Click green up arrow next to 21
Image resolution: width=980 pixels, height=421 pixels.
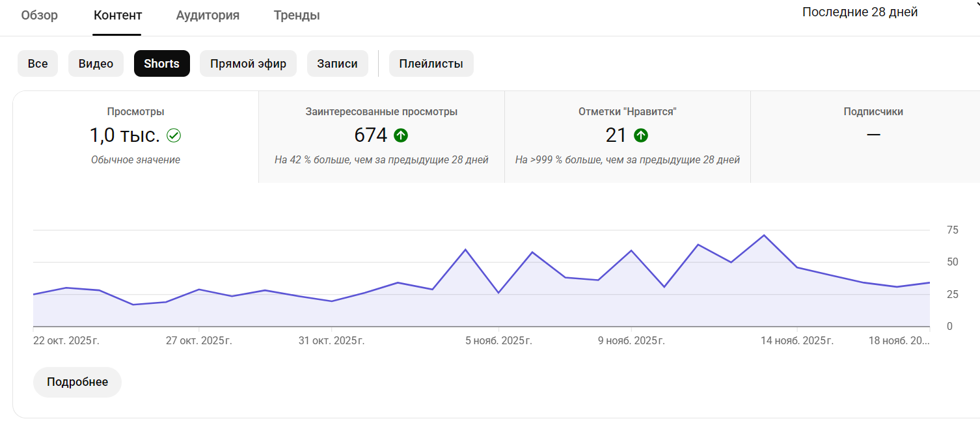(x=641, y=135)
